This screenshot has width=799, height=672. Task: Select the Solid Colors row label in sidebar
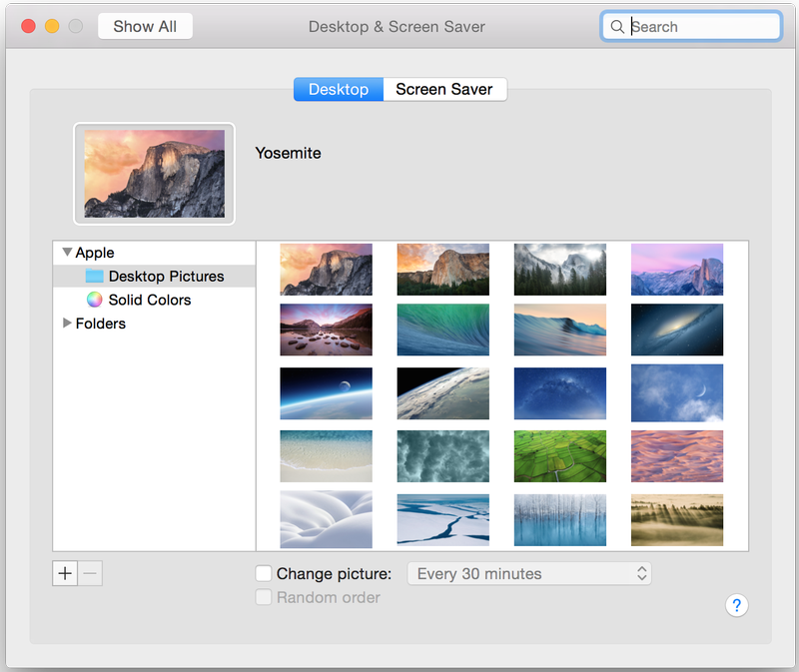pyautogui.click(x=150, y=300)
